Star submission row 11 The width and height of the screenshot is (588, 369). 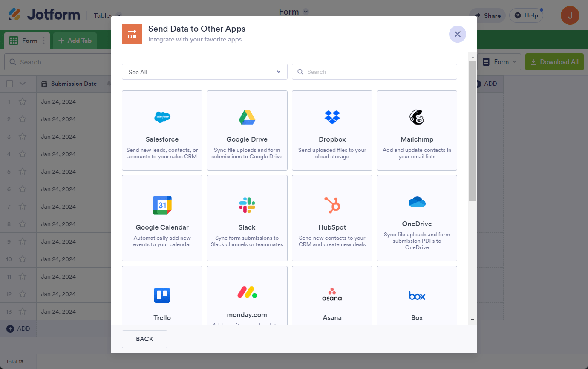[23, 277]
